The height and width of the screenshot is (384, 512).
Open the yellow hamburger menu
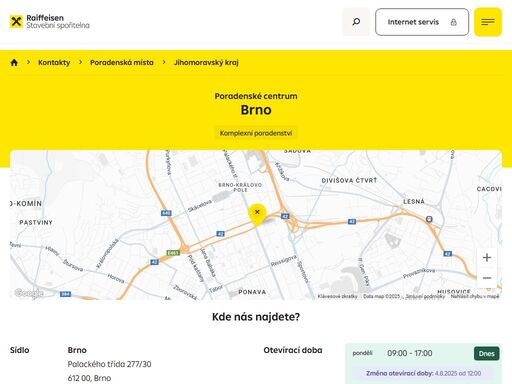[x=488, y=22]
